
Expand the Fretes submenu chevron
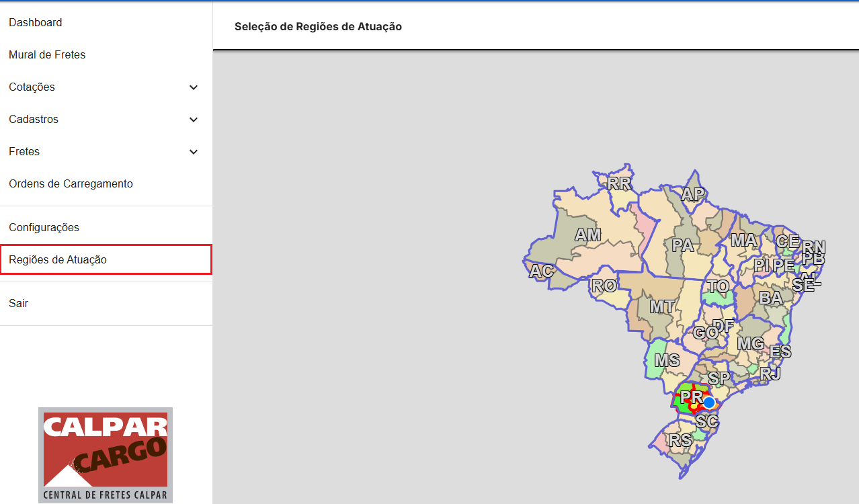click(x=194, y=152)
